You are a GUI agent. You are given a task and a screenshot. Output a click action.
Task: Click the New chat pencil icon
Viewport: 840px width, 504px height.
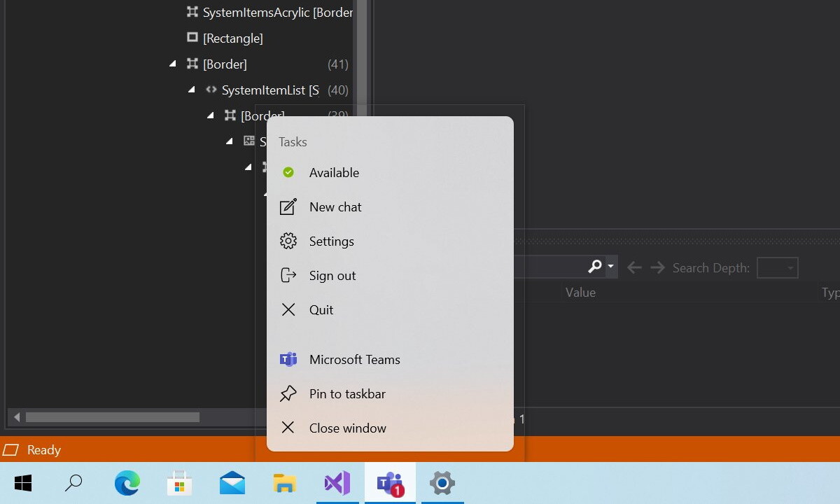coord(288,206)
